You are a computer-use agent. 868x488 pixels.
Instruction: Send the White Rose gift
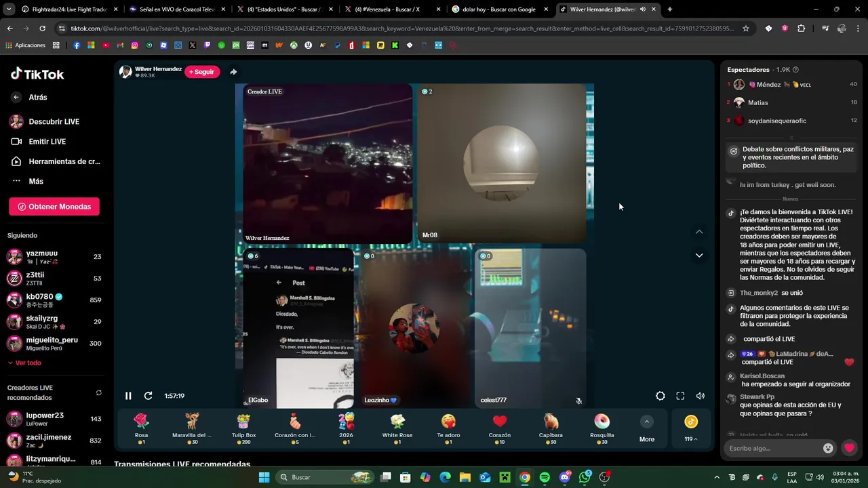[397, 428]
